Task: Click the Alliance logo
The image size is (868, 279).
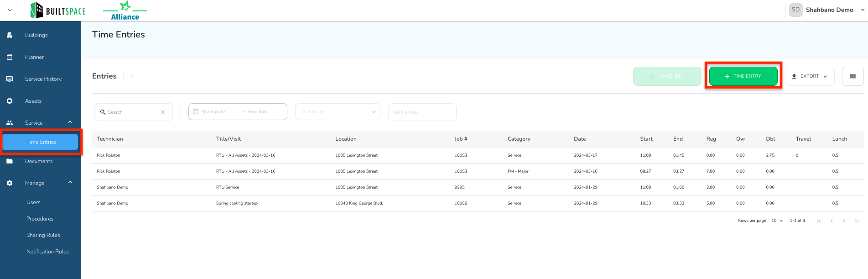Action: pyautogui.click(x=125, y=11)
